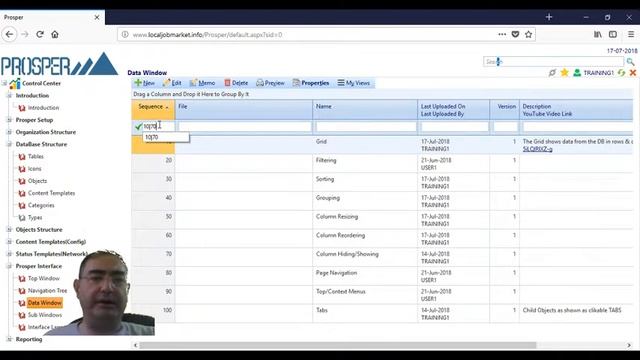640x360 pixels.
Task: Click the horizontal scrollbar thumb
Action: coord(338,345)
